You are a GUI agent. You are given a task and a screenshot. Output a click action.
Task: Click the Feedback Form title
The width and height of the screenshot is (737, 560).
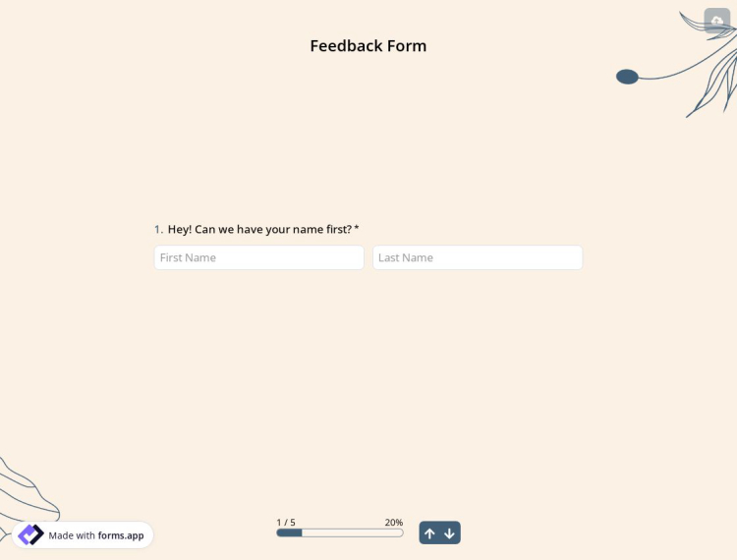pyautogui.click(x=368, y=45)
